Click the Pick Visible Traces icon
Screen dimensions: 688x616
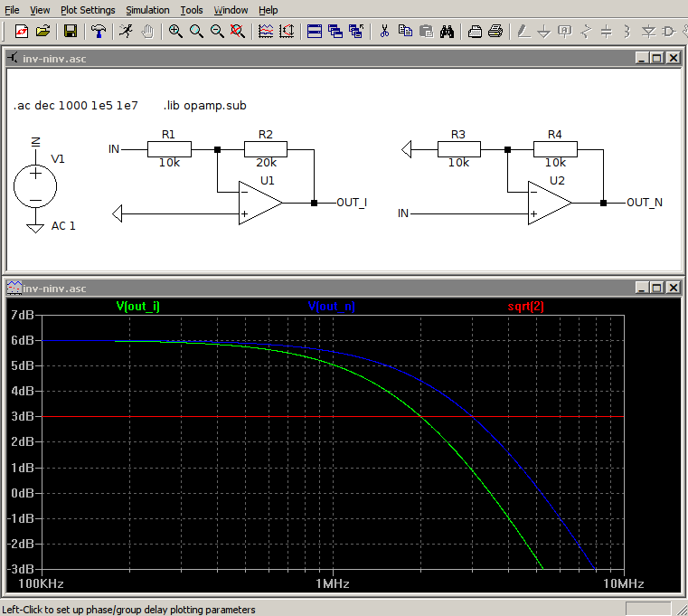point(266,31)
